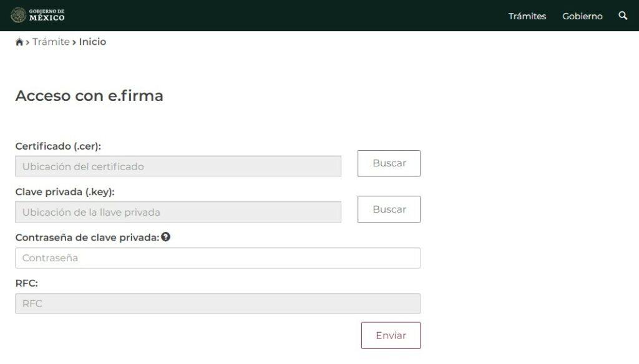Click the Gobierno de México logo
Viewport: 639px width, 364px height.
pos(38,15)
